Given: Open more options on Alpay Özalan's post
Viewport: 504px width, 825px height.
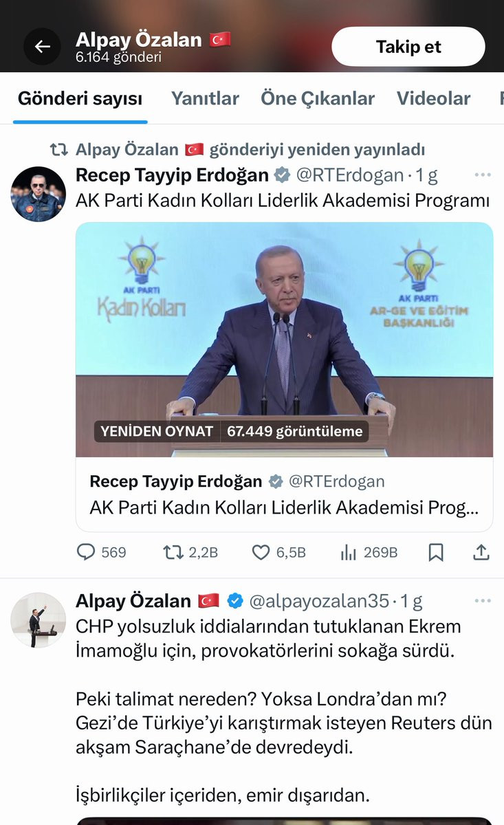Looking at the screenshot, I should (483, 601).
